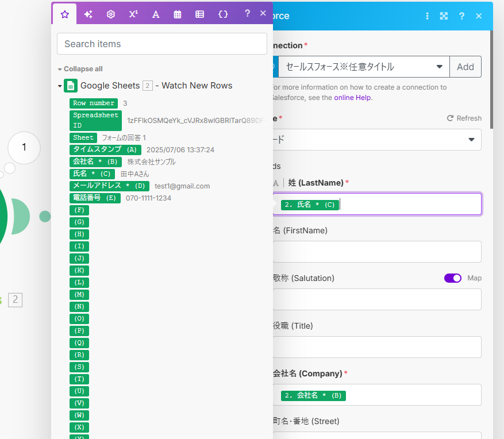Open the connection dropdown セールスフォース
This screenshot has height=439, width=504.
click(x=364, y=67)
